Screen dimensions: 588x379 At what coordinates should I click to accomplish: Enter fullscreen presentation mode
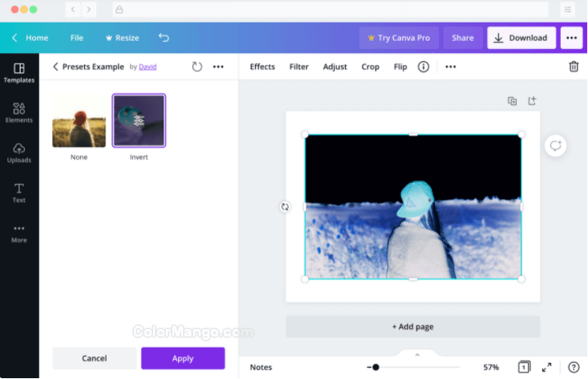(546, 367)
